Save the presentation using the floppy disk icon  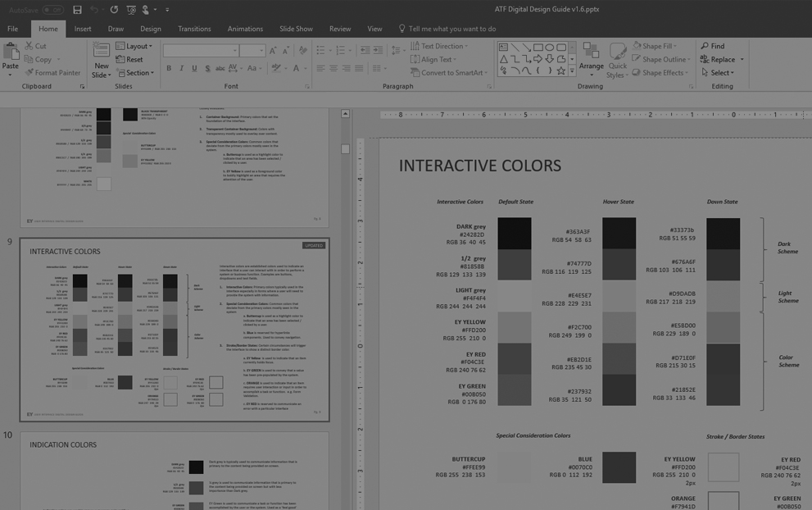click(77, 9)
